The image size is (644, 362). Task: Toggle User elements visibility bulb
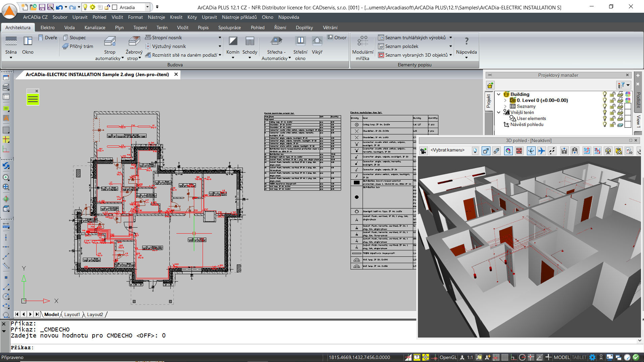coord(605,118)
